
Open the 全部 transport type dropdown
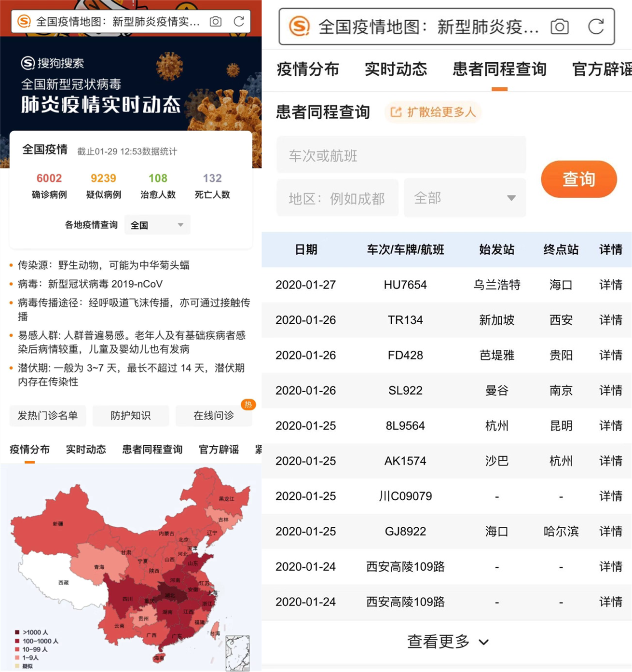point(465,198)
